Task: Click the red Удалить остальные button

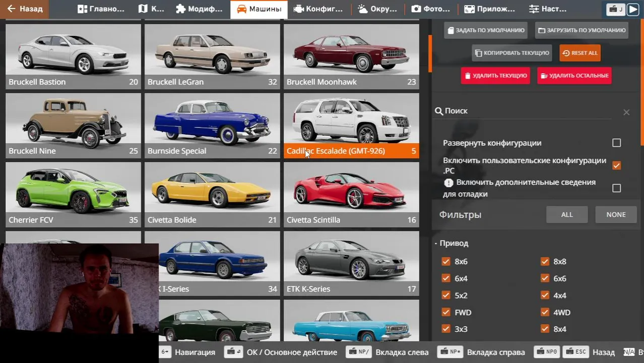Action: pyautogui.click(x=574, y=76)
